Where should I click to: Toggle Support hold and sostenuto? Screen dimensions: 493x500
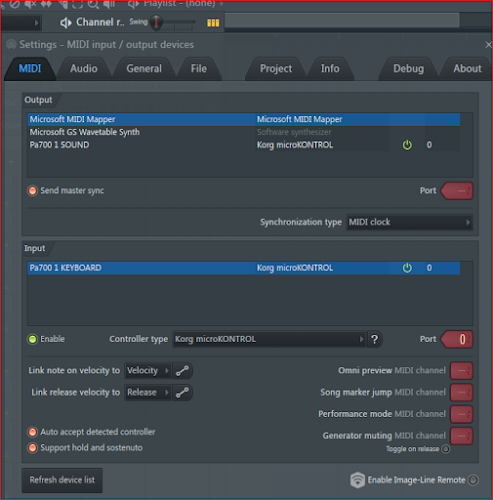tap(32, 448)
